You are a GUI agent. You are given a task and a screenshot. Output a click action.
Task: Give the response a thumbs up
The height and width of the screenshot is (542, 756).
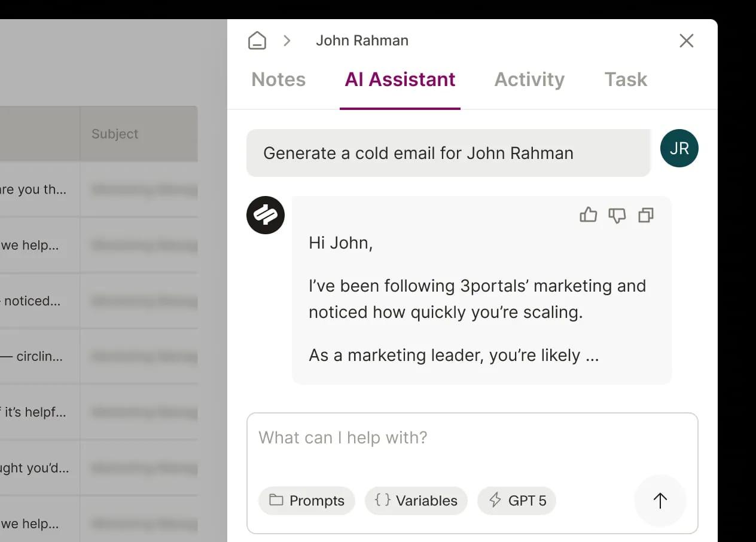(589, 215)
